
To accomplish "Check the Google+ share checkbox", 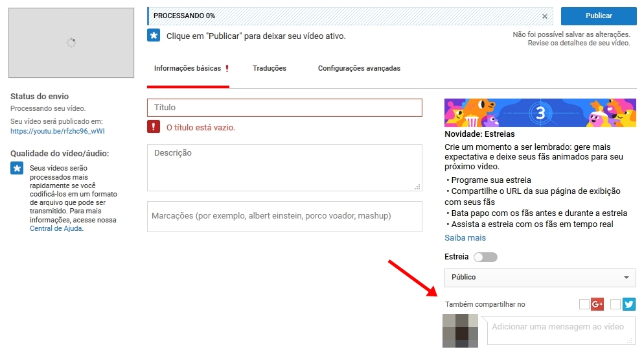I will click(584, 304).
